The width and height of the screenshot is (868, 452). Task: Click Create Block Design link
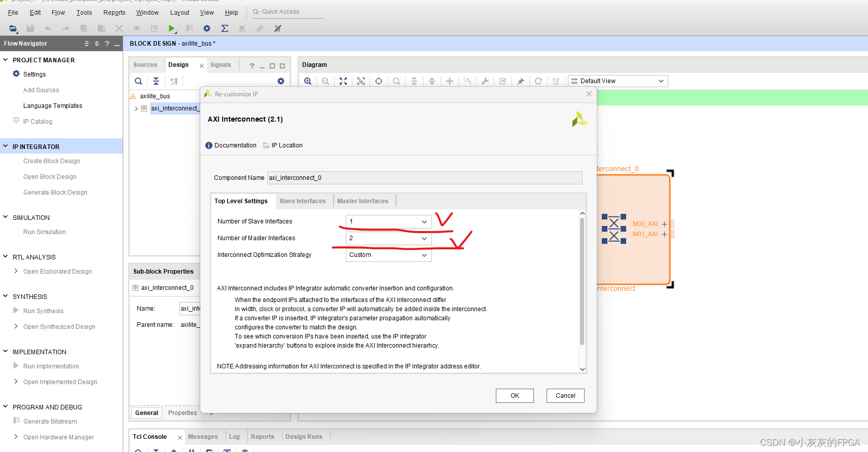click(52, 161)
